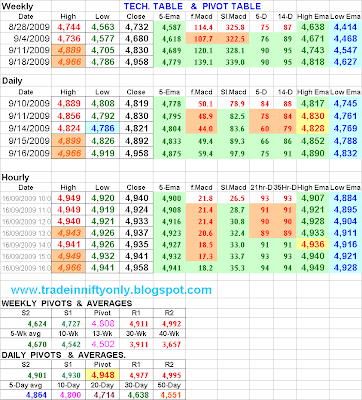Click Low Ema value 4,414
This screenshot has width=362, height=400.
point(345,27)
